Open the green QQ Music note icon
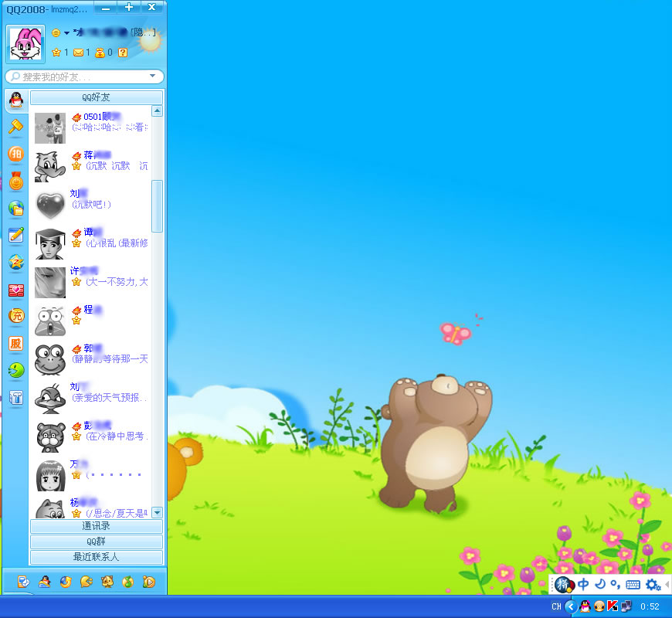 (x=127, y=582)
